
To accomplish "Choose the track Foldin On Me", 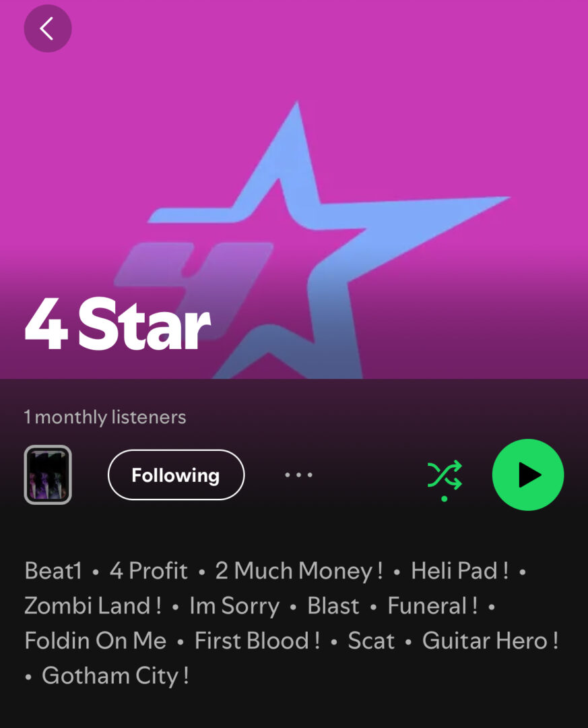I will [96, 641].
